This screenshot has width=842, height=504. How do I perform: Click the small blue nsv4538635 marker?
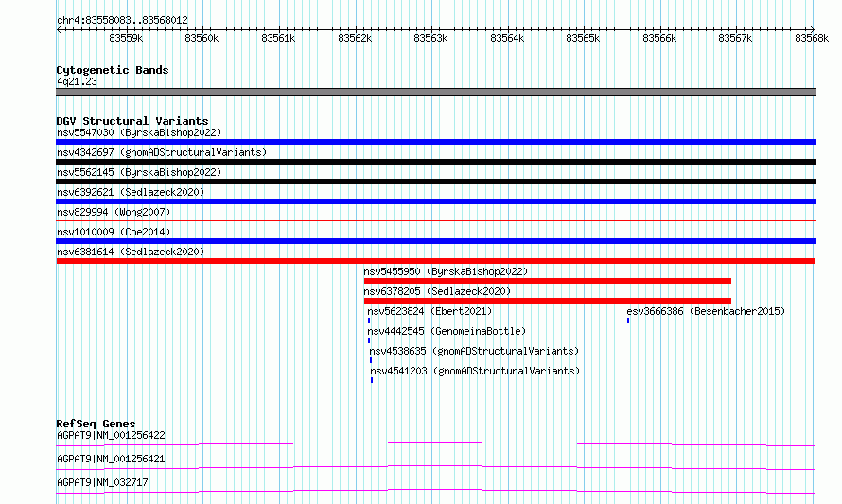(371, 360)
